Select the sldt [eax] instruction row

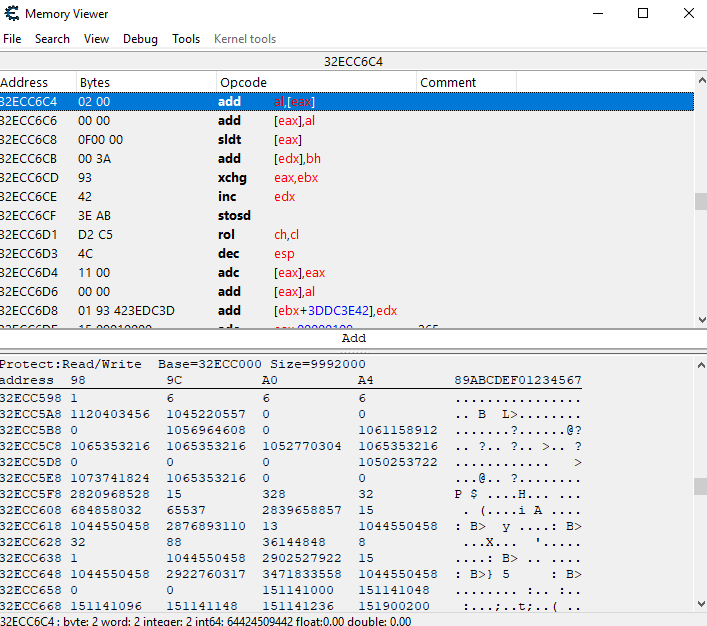tap(347, 139)
